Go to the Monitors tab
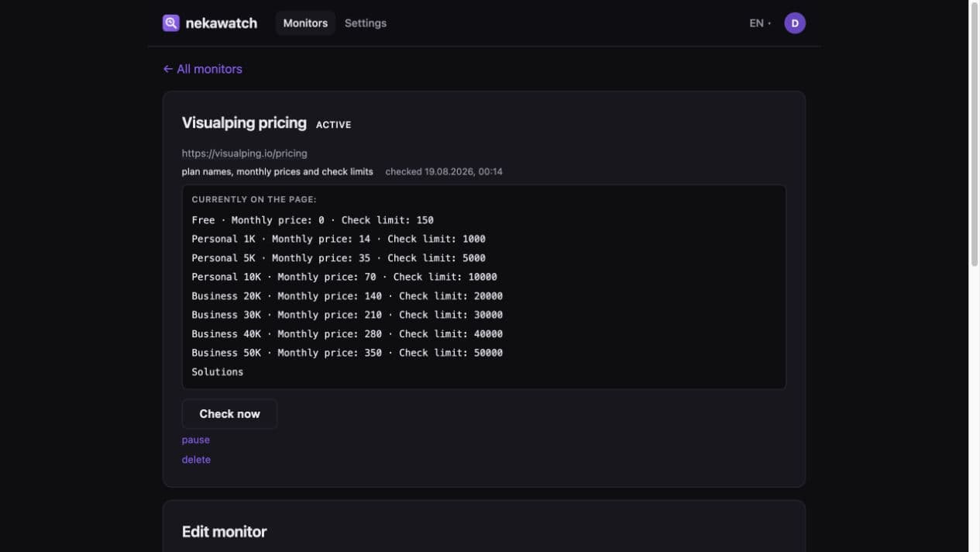This screenshot has height=552, width=980. coord(305,23)
